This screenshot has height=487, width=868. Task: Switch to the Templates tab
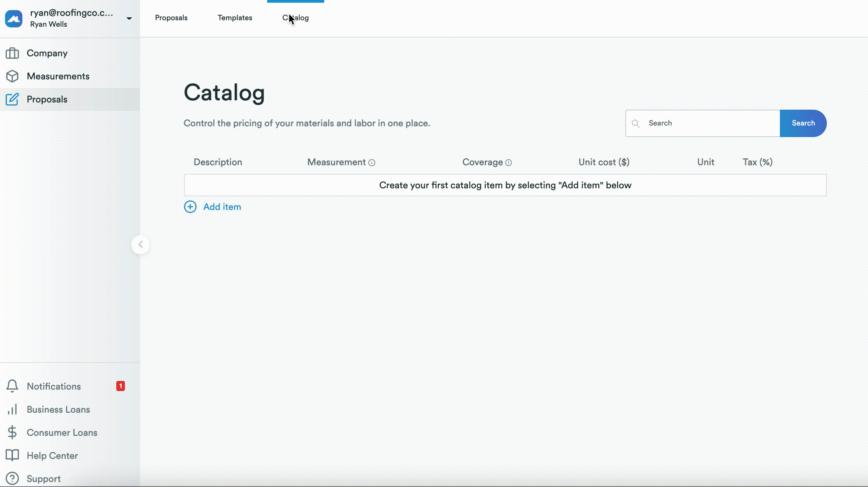[x=235, y=18]
